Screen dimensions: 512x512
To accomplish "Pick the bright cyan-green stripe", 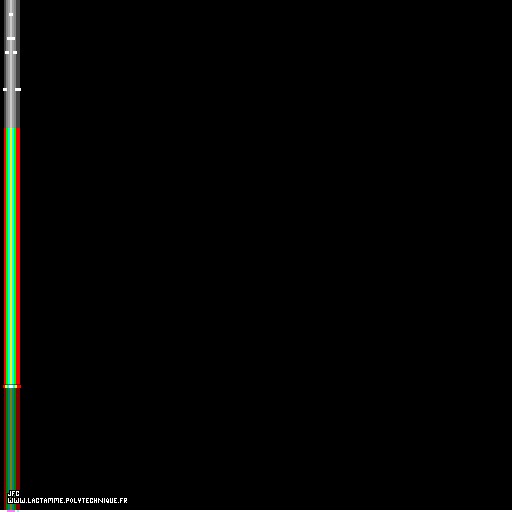I will click(8, 257).
